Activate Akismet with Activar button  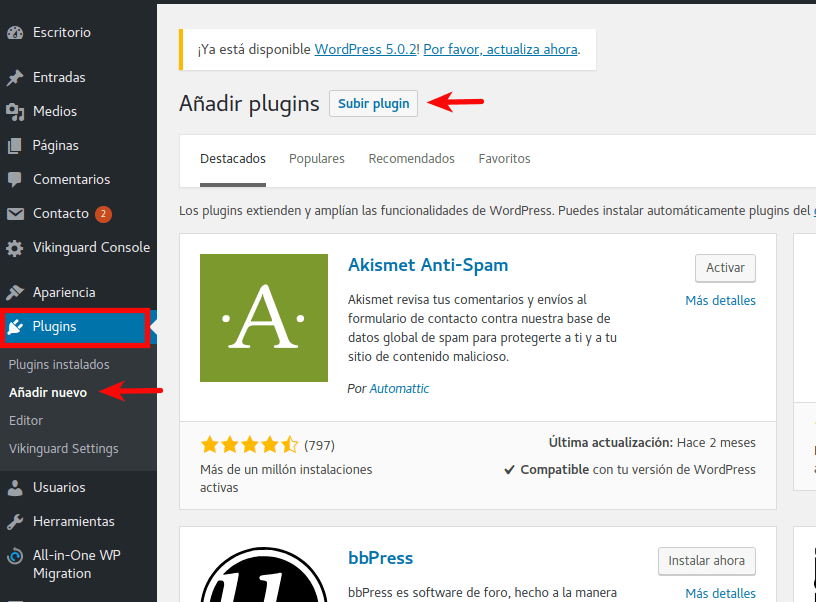[725, 268]
